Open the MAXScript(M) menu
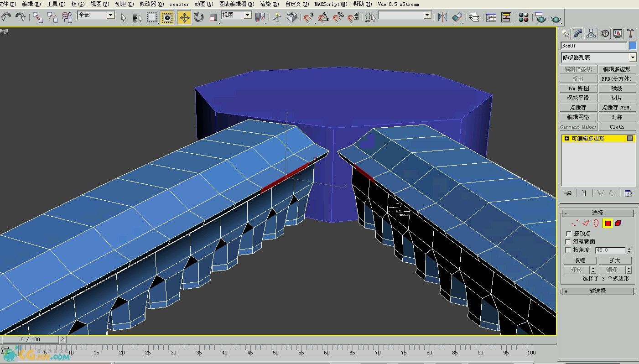 click(331, 4)
